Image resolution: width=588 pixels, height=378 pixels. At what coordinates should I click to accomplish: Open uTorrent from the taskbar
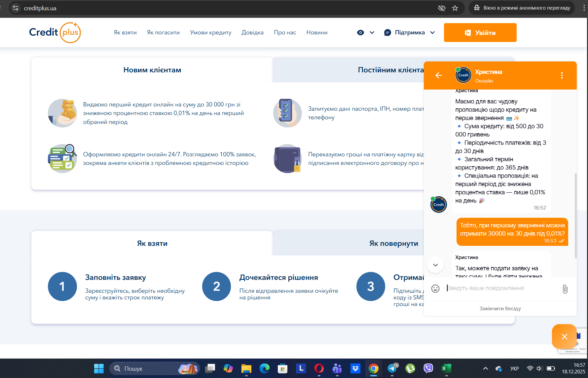coord(410,368)
